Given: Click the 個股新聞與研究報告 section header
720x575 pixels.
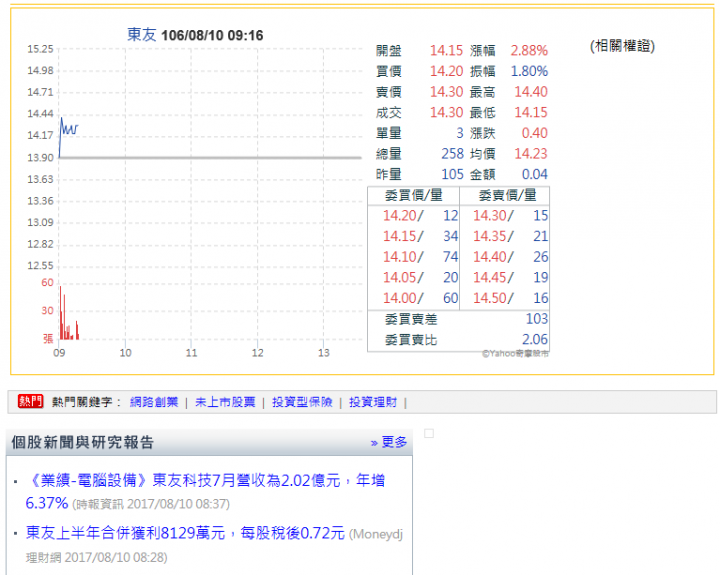Looking at the screenshot, I should [83, 442].
